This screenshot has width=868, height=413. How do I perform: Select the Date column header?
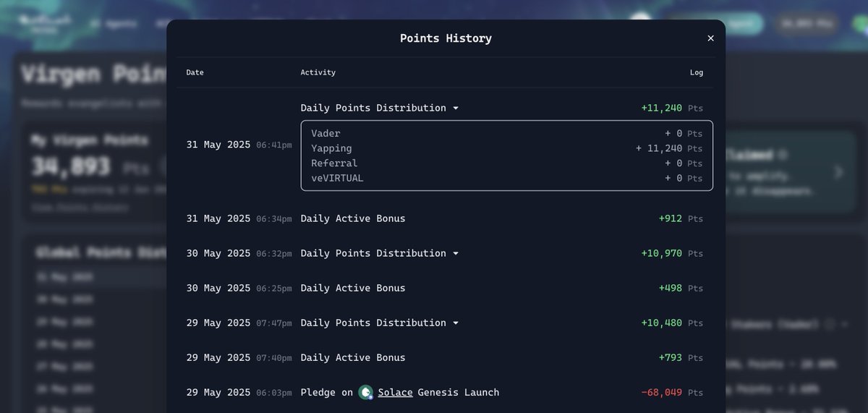tap(195, 72)
